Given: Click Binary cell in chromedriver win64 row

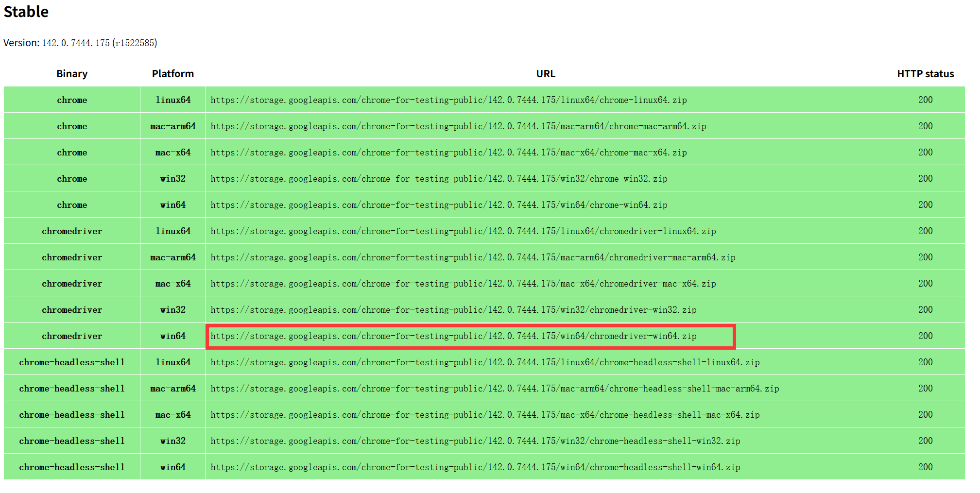Looking at the screenshot, I should pyautogui.click(x=72, y=336).
